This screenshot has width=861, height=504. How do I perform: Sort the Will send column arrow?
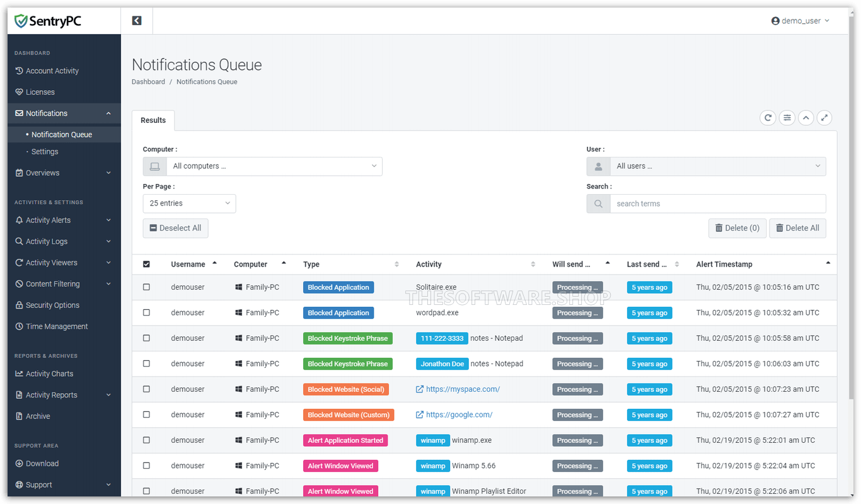(x=608, y=263)
